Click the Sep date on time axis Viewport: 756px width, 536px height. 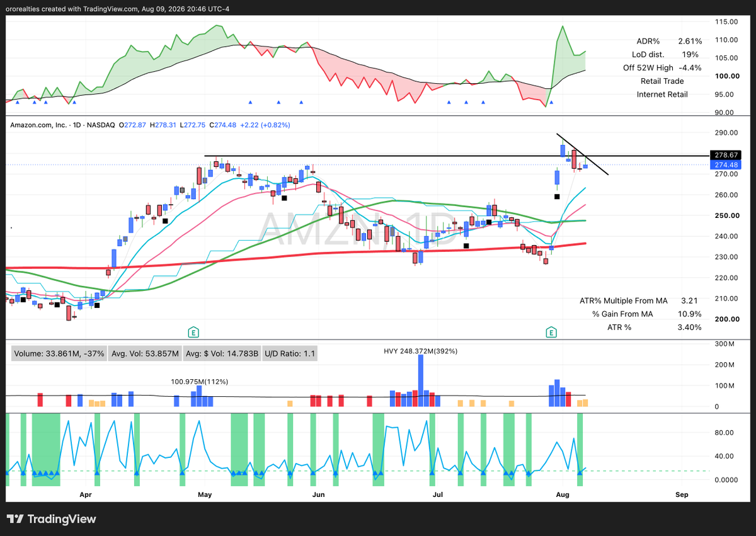pyautogui.click(x=682, y=494)
